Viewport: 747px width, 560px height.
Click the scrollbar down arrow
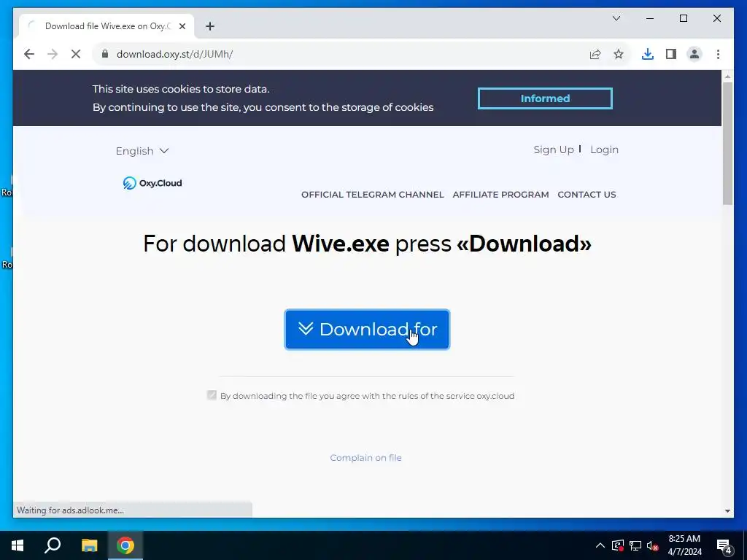pyautogui.click(x=727, y=511)
